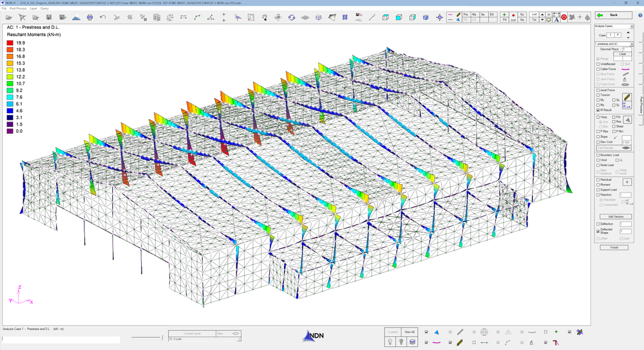Viewport: 644px width, 350px height.
Task: Open the Post Process menu
Action: 18,8
